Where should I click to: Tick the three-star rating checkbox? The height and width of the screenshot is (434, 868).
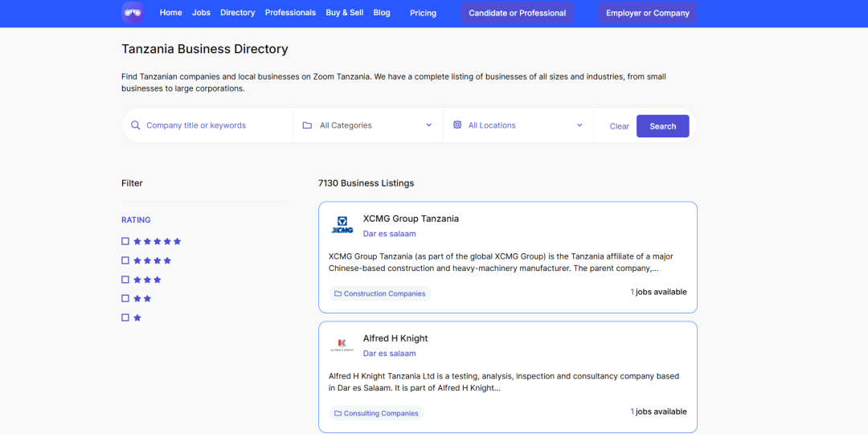(125, 280)
